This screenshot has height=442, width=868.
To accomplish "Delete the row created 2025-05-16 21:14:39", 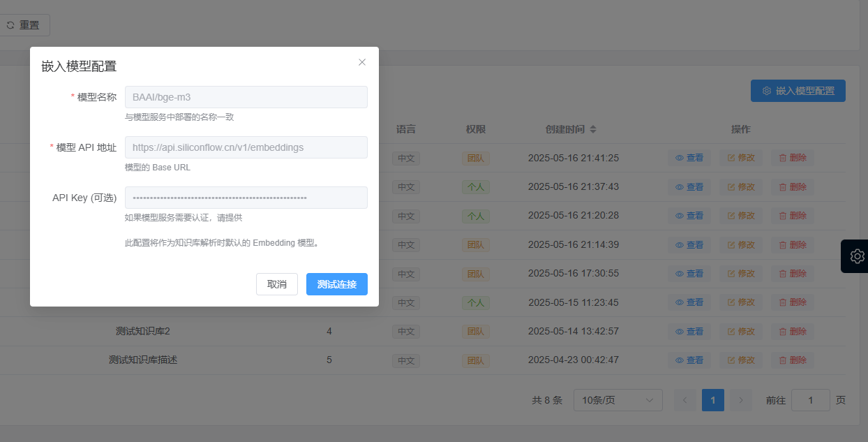I will coord(793,245).
